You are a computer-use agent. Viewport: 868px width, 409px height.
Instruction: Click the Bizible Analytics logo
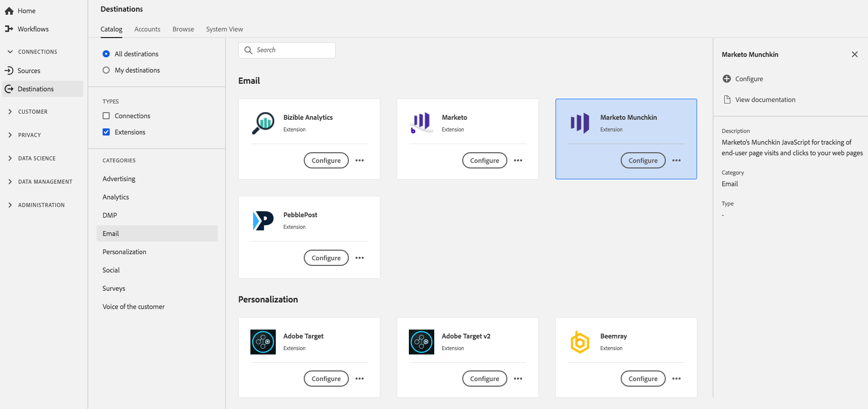click(x=263, y=123)
